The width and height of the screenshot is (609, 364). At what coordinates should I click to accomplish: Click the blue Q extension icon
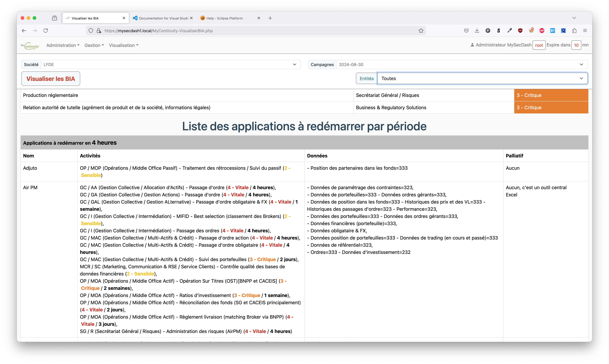pyautogui.click(x=563, y=31)
